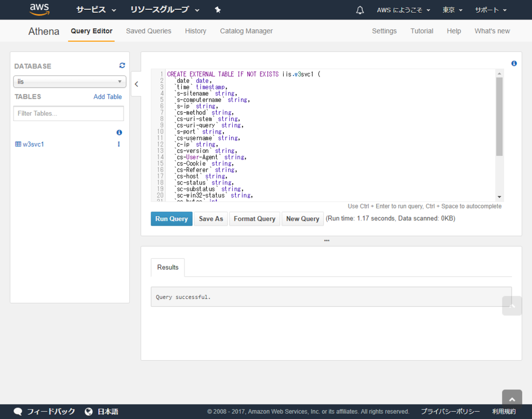Screen dimensions: 532x419
Task: Open the 東京 region dropdown
Action: pyautogui.click(x=453, y=10)
